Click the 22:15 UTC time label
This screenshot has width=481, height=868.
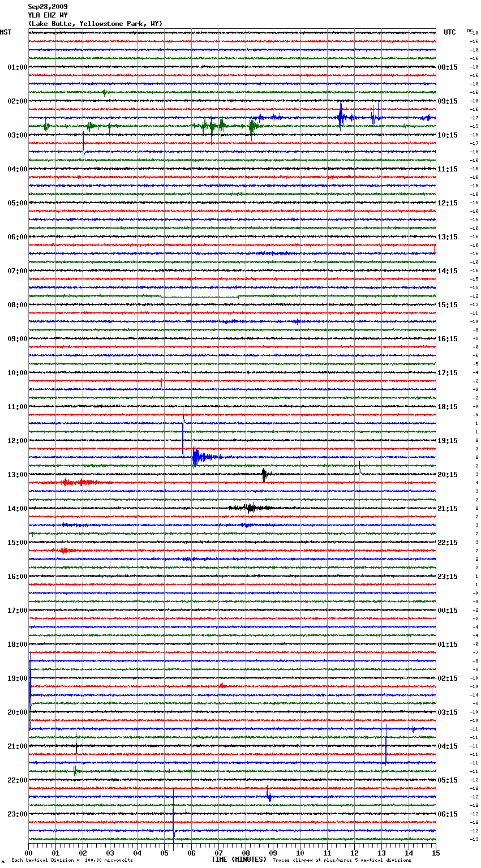(448, 543)
